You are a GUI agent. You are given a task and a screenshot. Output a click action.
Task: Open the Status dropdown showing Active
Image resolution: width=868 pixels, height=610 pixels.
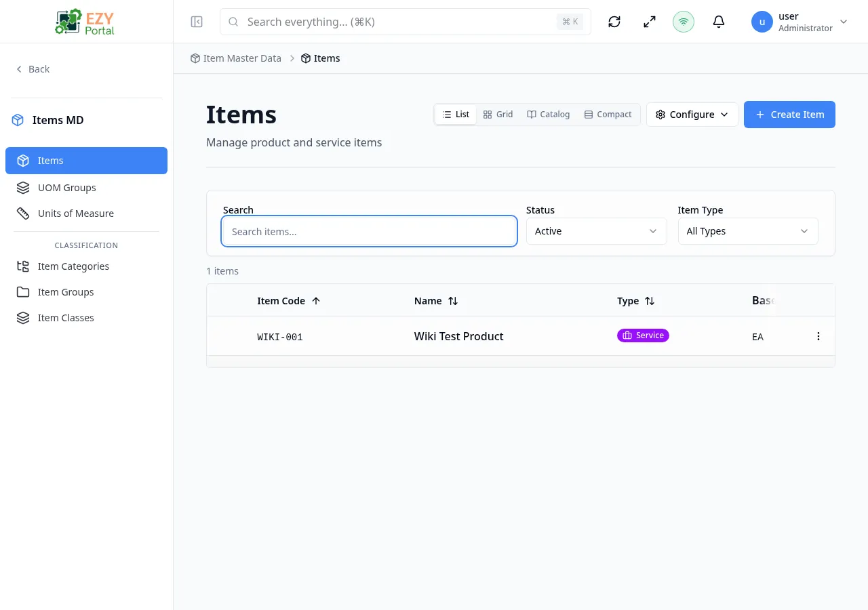point(596,231)
